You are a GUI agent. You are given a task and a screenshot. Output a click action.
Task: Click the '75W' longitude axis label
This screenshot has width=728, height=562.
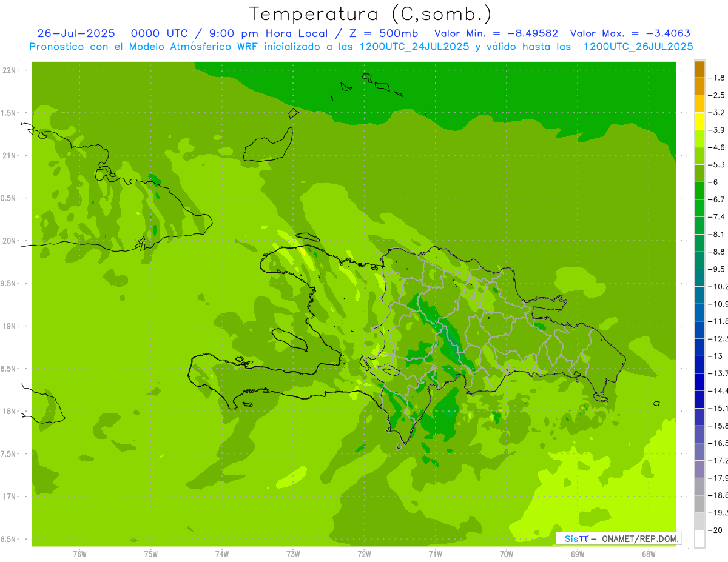[x=151, y=554]
